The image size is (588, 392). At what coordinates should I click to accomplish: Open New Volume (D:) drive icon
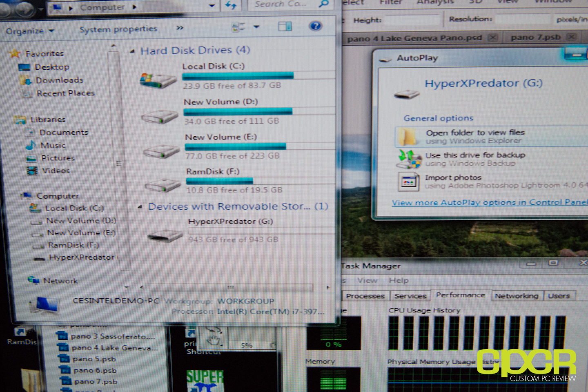(x=160, y=117)
